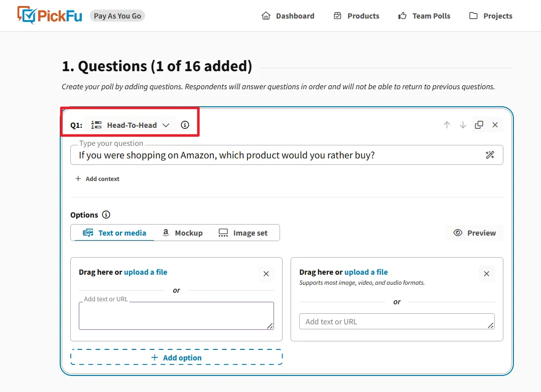This screenshot has height=392, width=541.
Task: Click the Options info icon
Action: pos(106,215)
